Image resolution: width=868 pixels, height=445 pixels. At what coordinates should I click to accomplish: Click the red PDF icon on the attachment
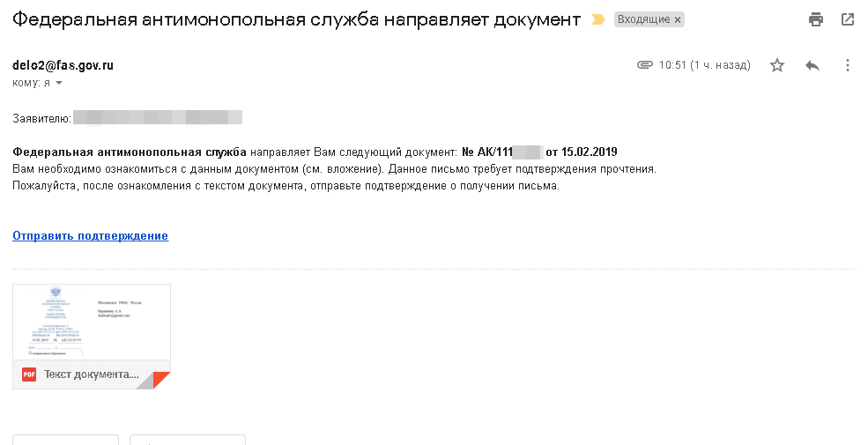pyautogui.click(x=29, y=374)
